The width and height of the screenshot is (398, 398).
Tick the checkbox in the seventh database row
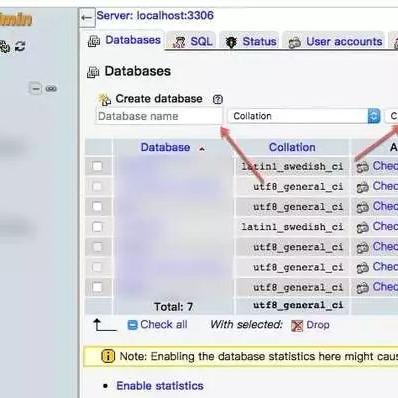click(97, 287)
